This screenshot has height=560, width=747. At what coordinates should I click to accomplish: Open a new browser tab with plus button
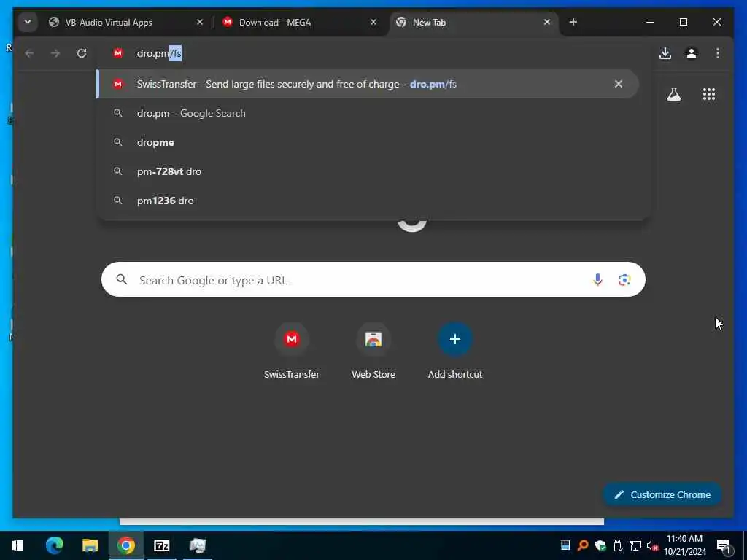573,22
